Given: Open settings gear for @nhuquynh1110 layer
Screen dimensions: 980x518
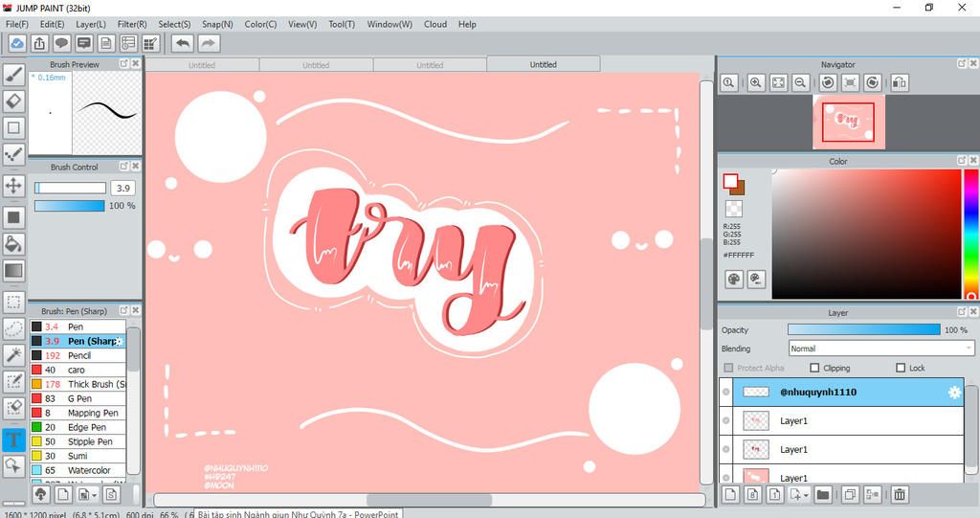Looking at the screenshot, I should tap(954, 393).
